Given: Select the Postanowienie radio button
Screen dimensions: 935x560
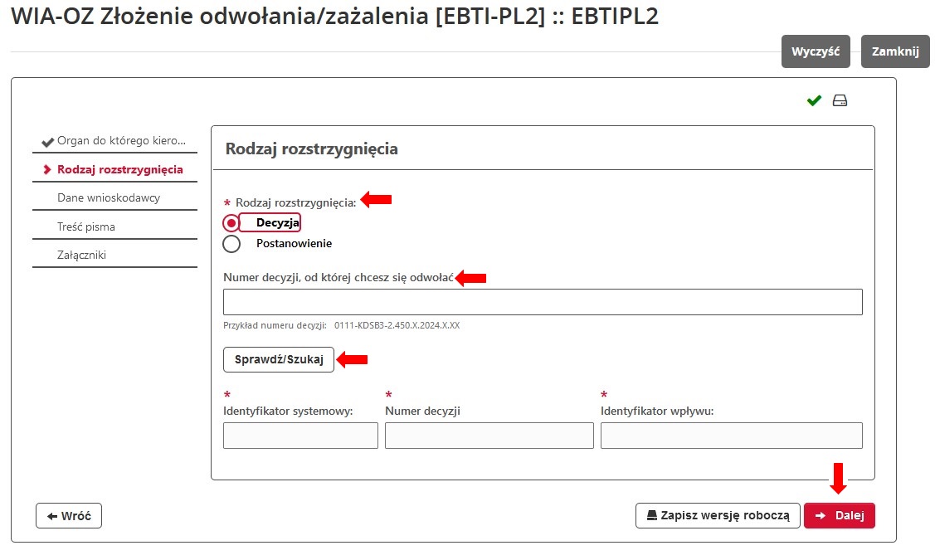Looking at the screenshot, I should tap(231, 243).
